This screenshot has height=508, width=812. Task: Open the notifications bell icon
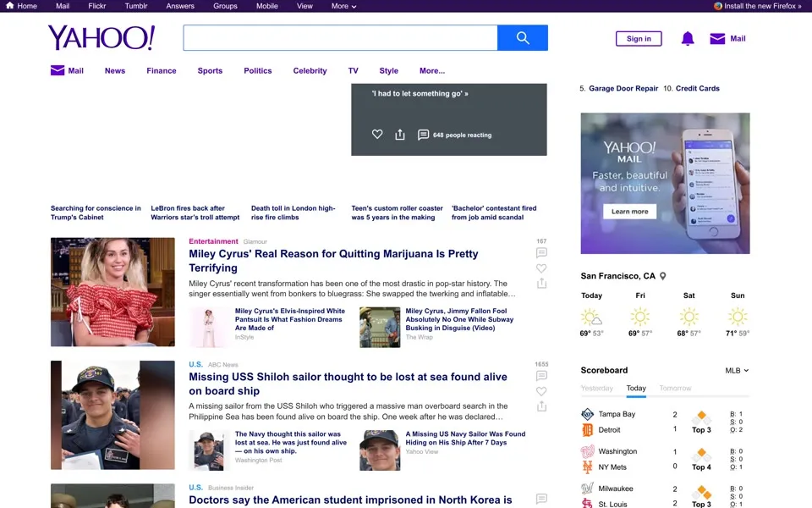coord(688,38)
